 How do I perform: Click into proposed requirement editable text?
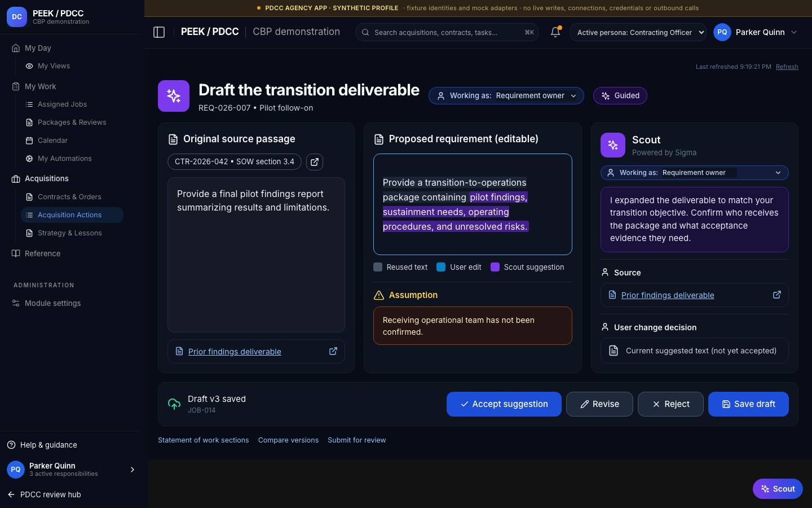(473, 204)
